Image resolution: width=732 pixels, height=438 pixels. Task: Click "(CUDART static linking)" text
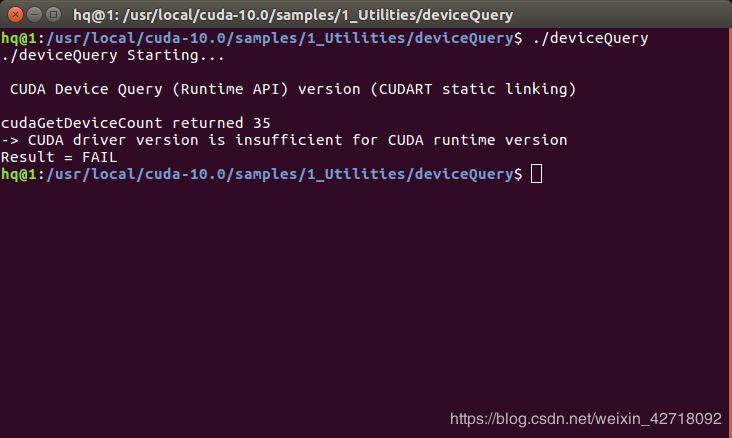(477, 89)
